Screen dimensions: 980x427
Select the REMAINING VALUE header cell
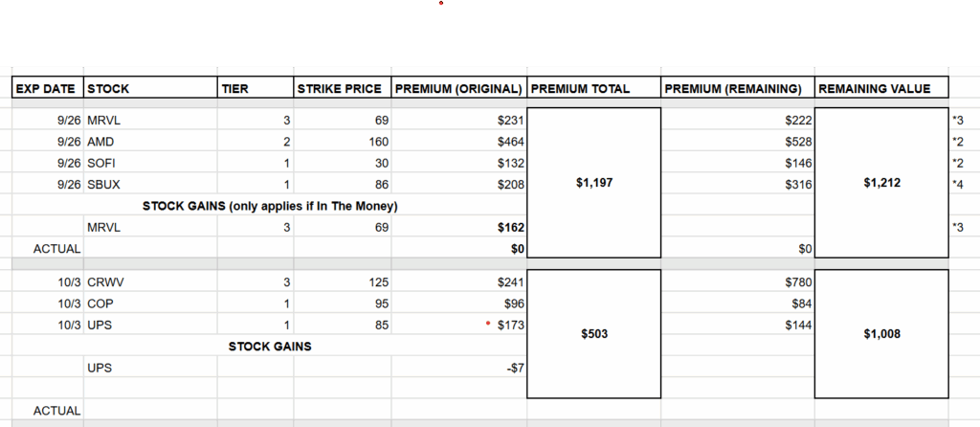coord(881,88)
